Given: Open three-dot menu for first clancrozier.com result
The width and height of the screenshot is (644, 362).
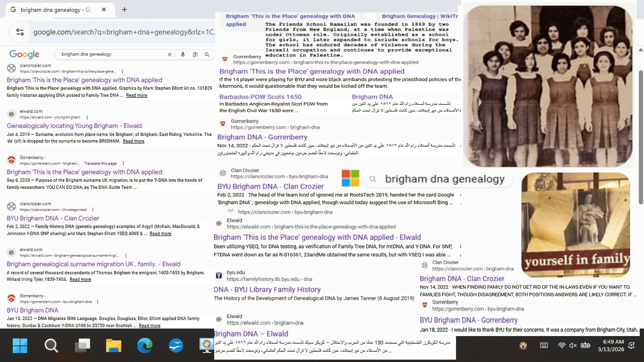Looking at the screenshot, I should click(x=123, y=71).
